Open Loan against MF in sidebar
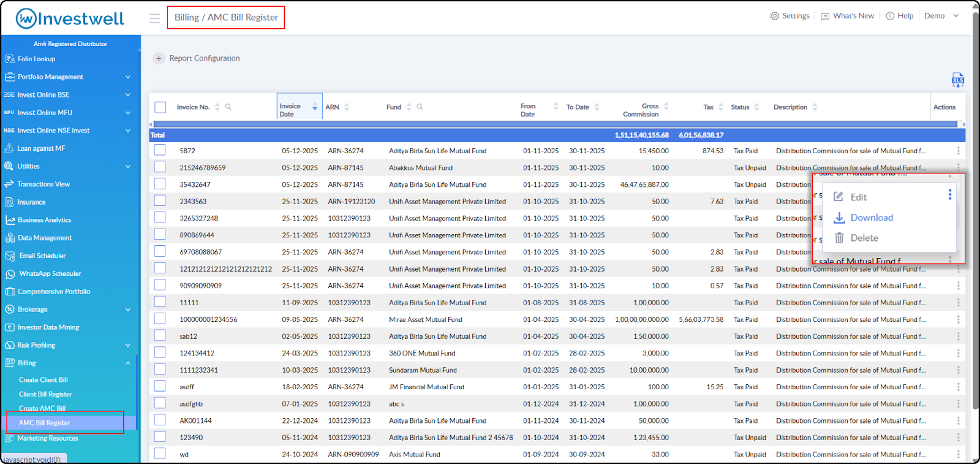Image resolution: width=980 pixels, height=464 pixels. [41, 148]
